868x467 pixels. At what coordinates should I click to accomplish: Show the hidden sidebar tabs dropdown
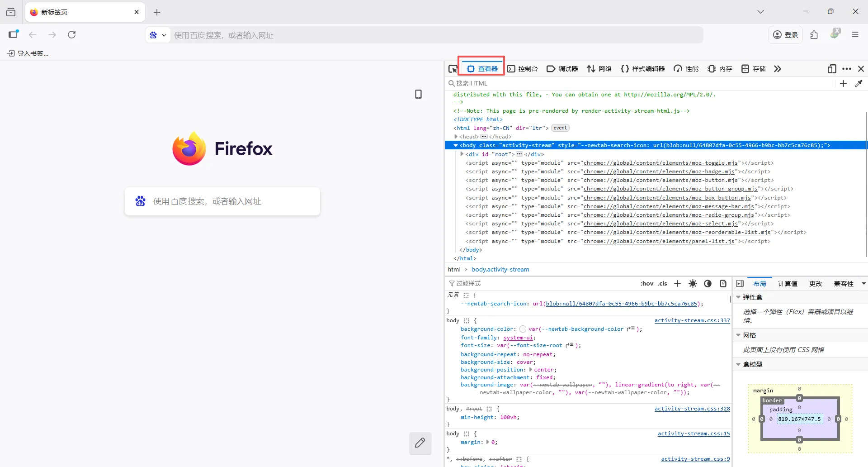coord(863,284)
